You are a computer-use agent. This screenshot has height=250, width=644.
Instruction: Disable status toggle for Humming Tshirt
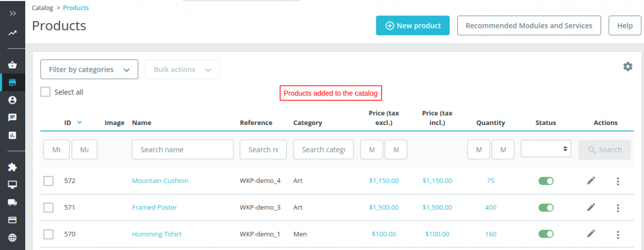tap(546, 234)
